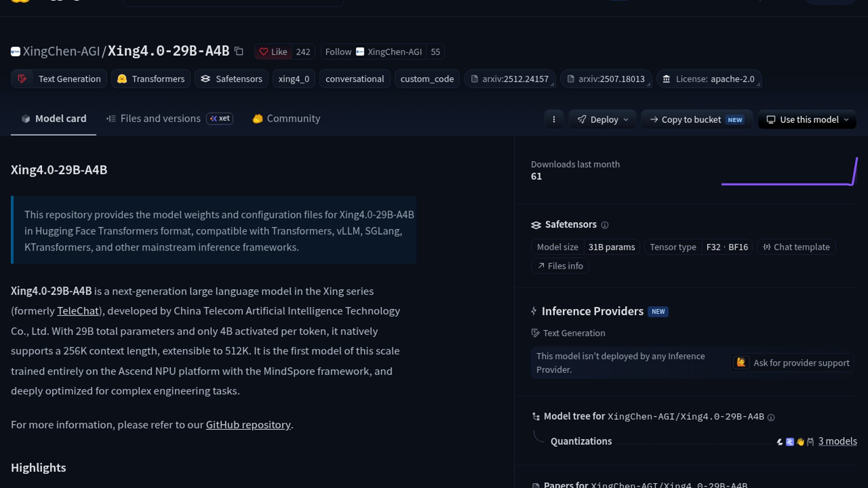Click the License building icon
Screen dimensions: 868x488
click(x=666, y=79)
